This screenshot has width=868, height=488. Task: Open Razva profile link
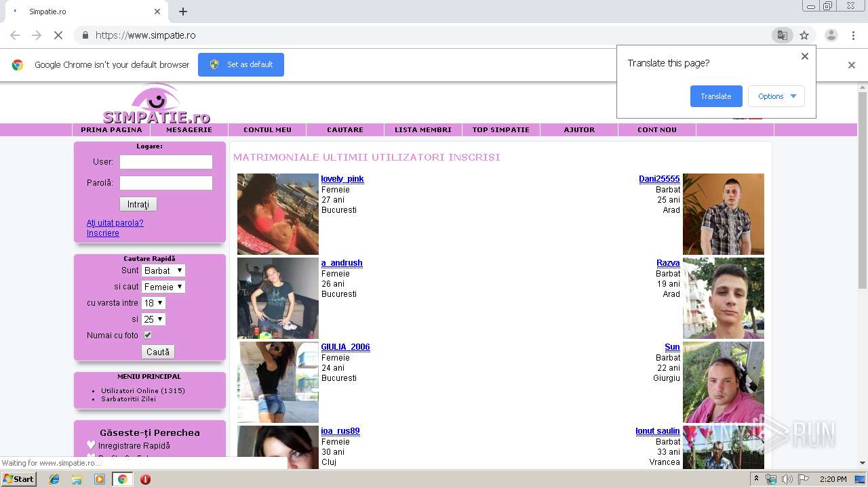pyautogui.click(x=668, y=263)
